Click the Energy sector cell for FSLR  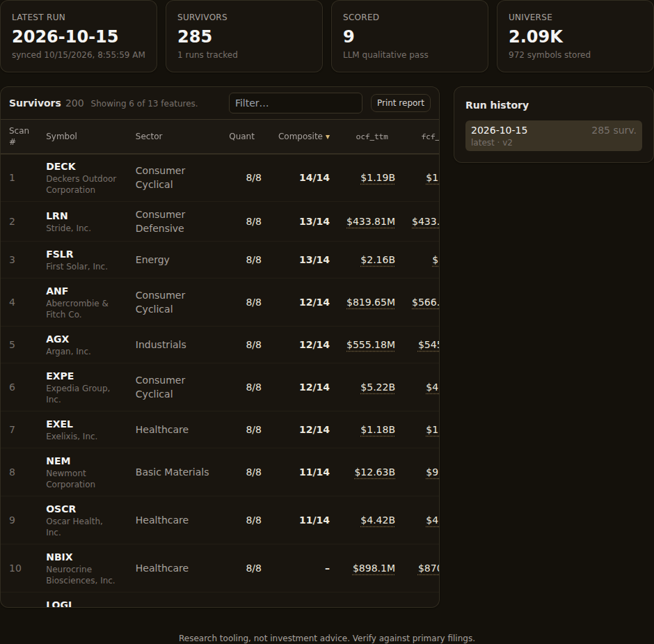(152, 260)
